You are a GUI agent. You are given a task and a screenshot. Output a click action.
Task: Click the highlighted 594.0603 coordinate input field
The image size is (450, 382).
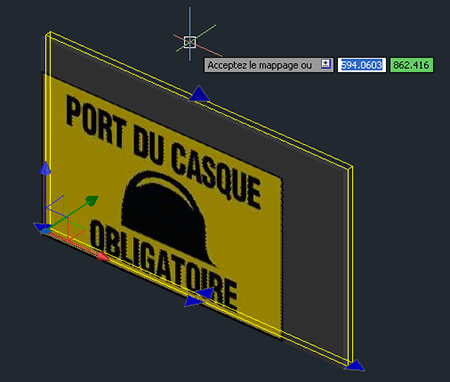[x=362, y=65]
